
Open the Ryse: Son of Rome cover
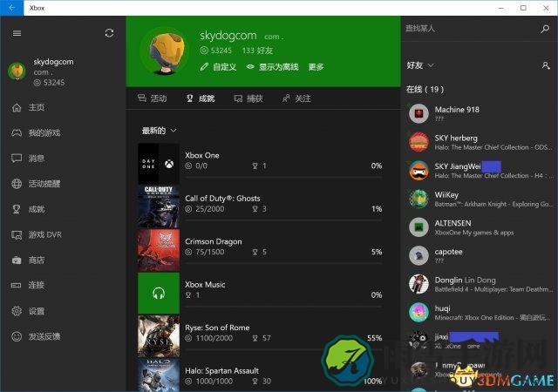[159, 336]
